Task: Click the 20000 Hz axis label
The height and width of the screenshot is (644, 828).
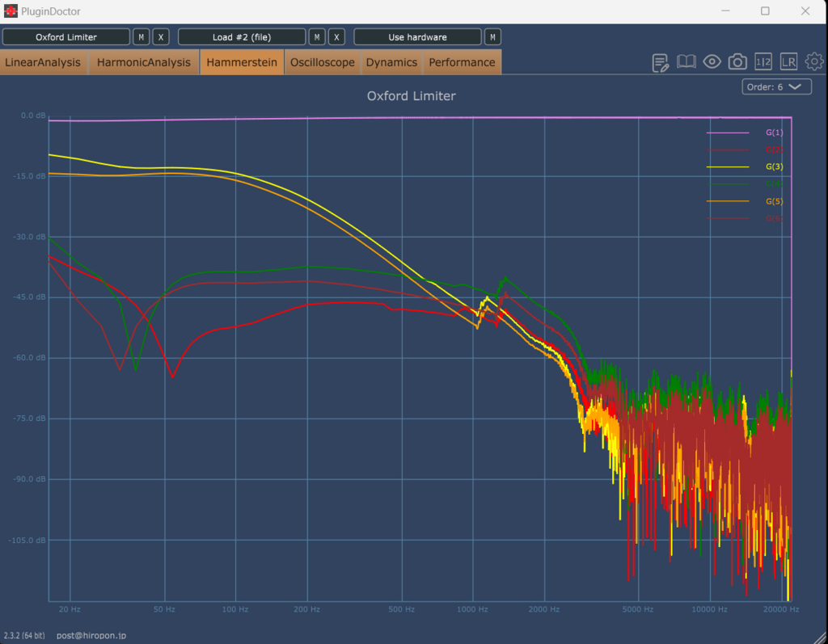Action: click(781, 609)
